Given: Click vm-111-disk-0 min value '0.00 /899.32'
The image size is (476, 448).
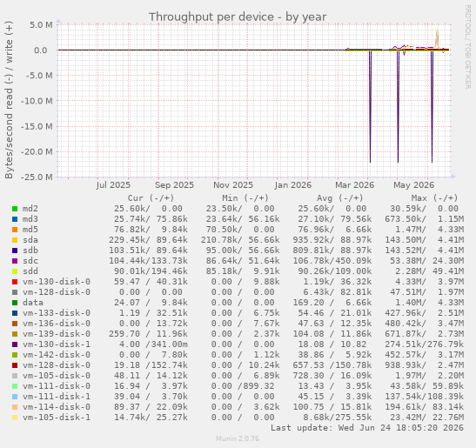Looking at the screenshot, I should tap(243, 386).
